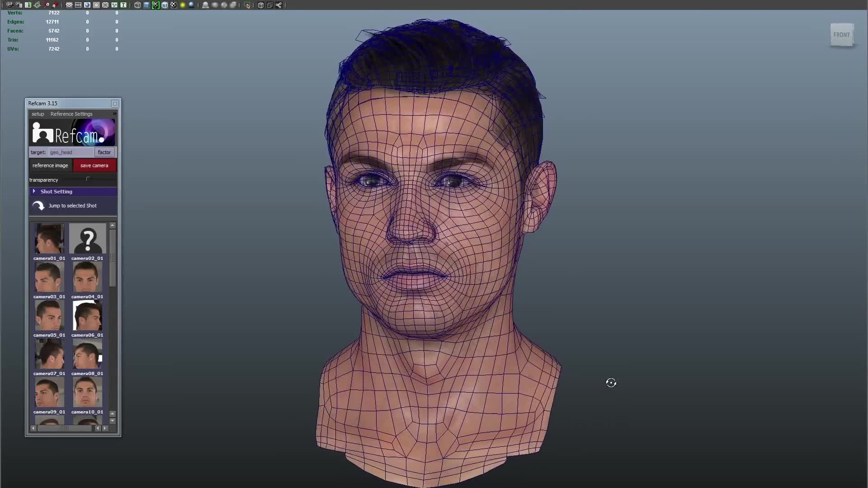
Task: Click the use all lights icon
Action: (x=183, y=5)
